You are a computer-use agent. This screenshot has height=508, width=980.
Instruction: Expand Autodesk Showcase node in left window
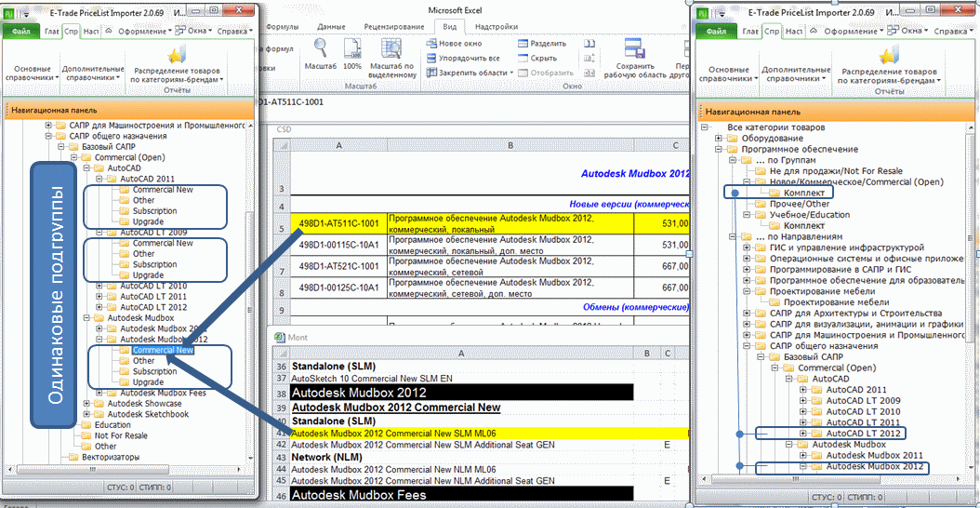pos(86,404)
